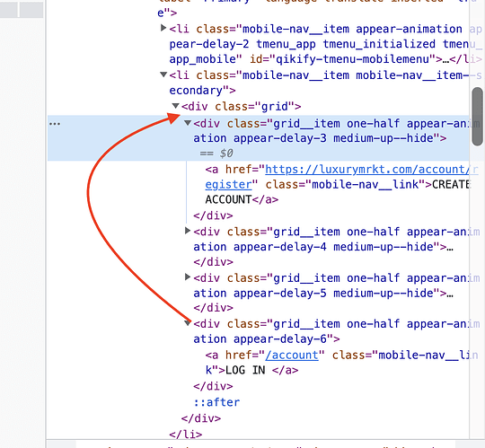
Task: Expand the appear-delay-4 div node
Action: coord(188,231)
